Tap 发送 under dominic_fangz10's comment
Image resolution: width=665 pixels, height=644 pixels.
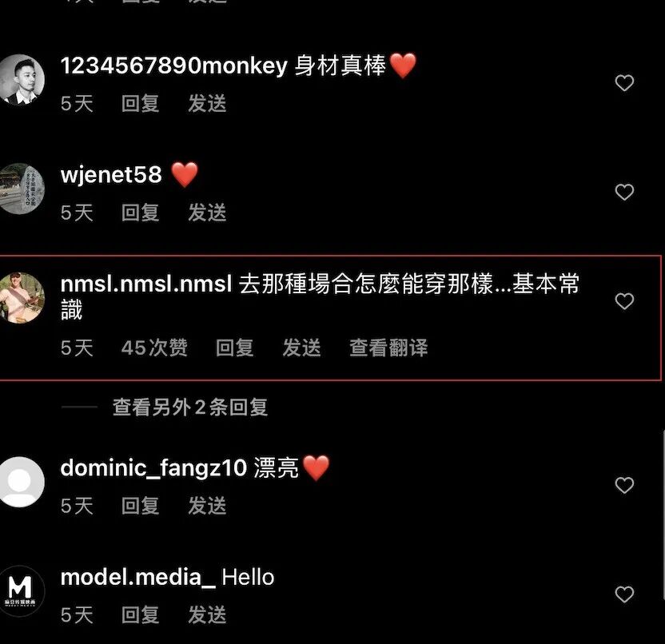pyautogui.click(x=207, y=506)
